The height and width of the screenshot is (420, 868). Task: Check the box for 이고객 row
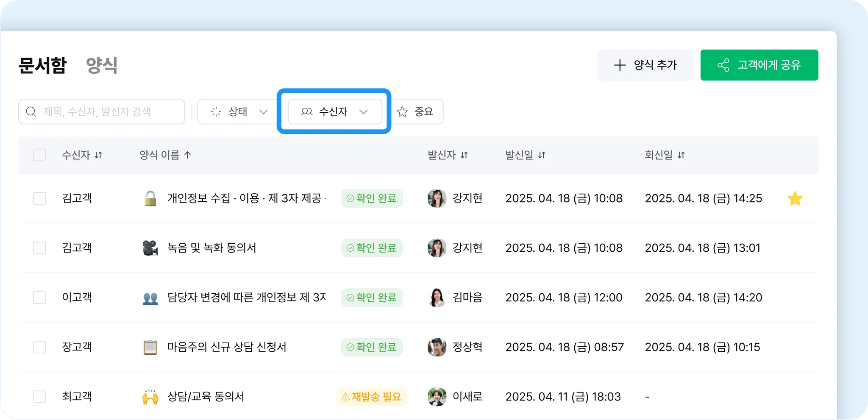(x=39, y=298)
